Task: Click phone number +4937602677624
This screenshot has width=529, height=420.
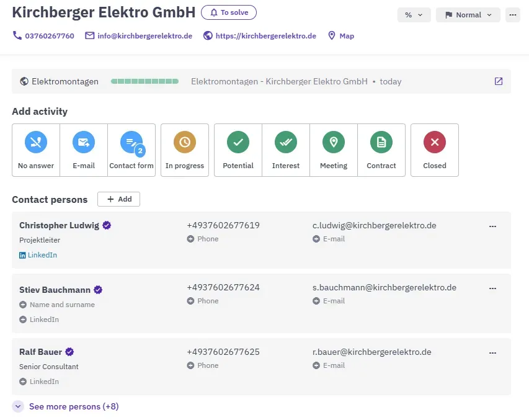Action: [223, 287]
